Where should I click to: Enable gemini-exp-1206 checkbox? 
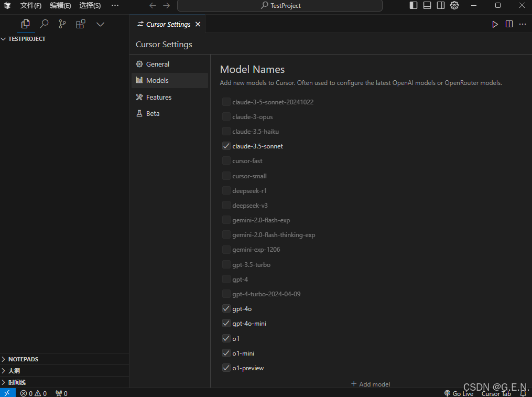226,249
